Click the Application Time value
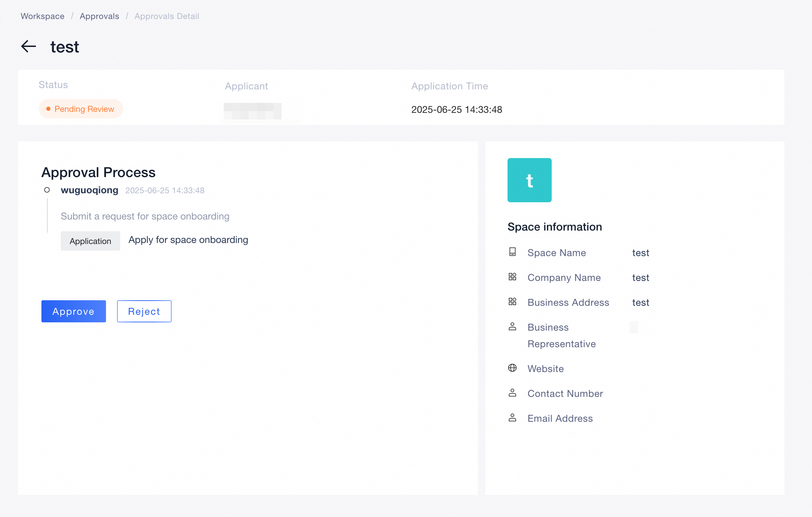This screenshot has height=517, width=812. click(x=456, y=110)
